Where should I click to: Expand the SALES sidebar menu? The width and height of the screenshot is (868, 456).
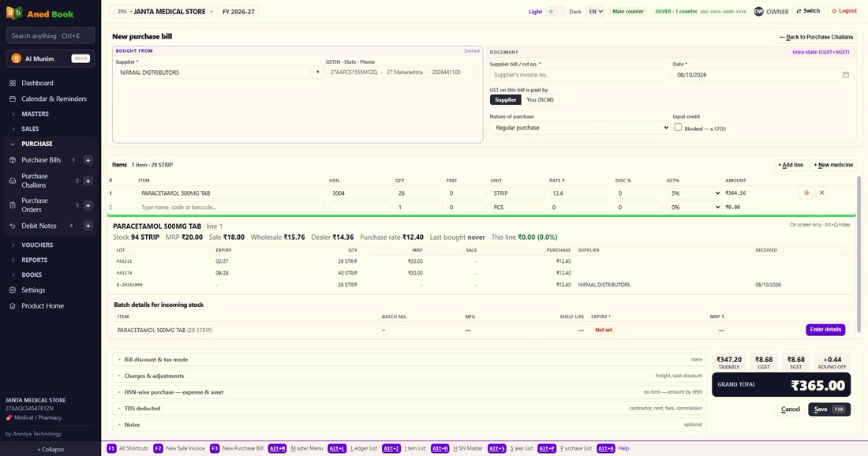[x=30, y=129]
